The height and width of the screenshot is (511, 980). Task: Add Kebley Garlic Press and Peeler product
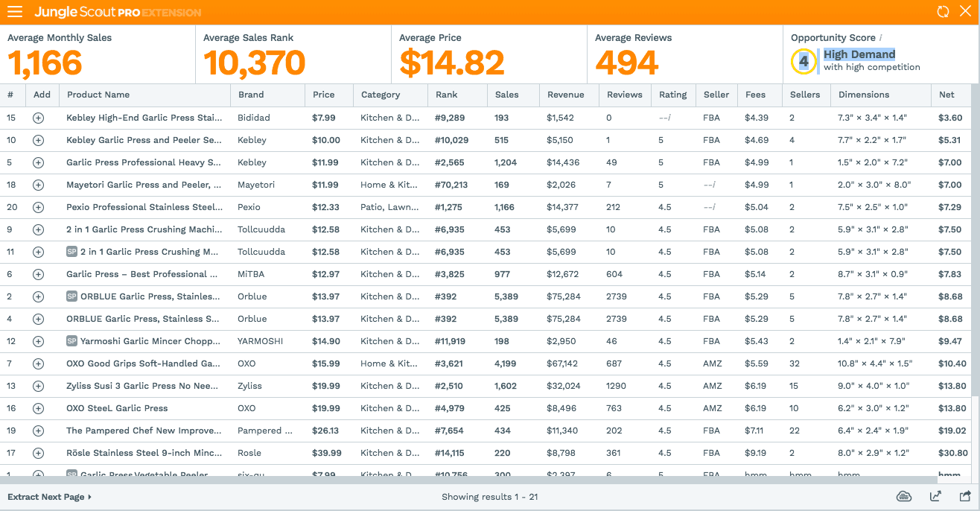(x=38, y=140)
